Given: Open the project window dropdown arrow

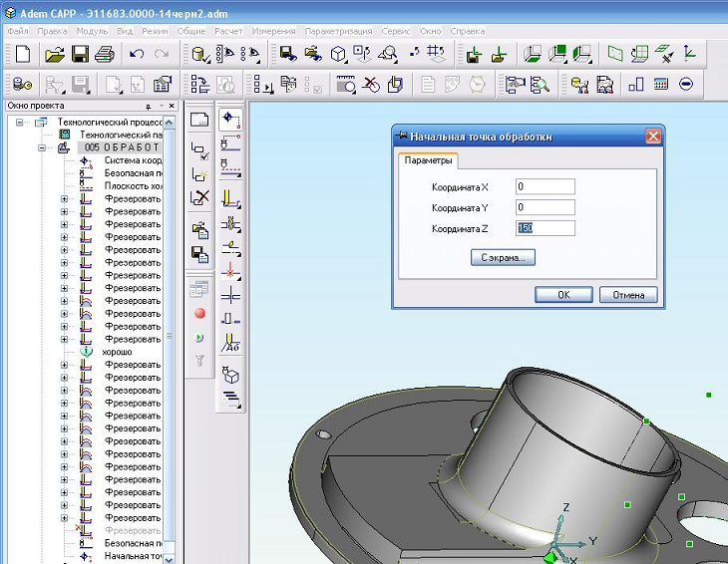Looking at the screenshot, I should 162,106.
